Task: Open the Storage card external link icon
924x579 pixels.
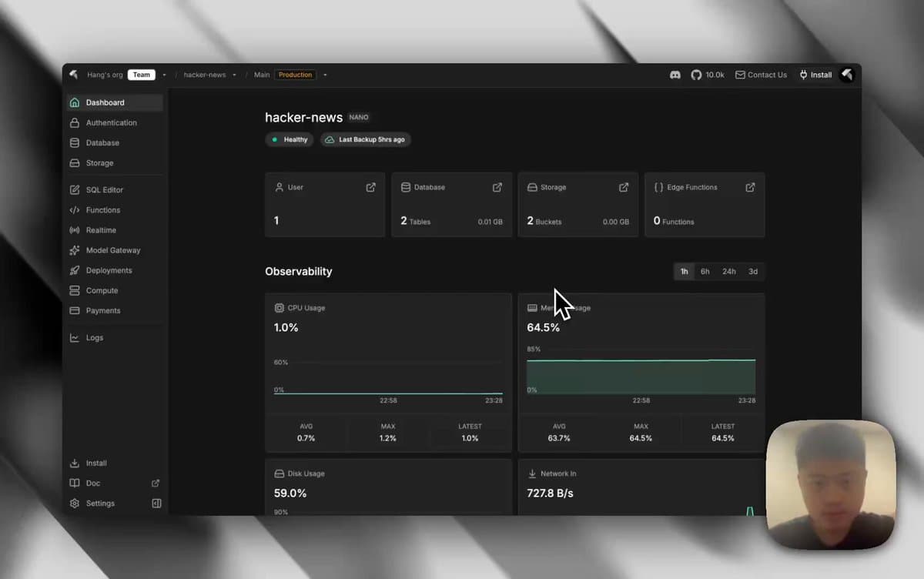Action: 624,187
